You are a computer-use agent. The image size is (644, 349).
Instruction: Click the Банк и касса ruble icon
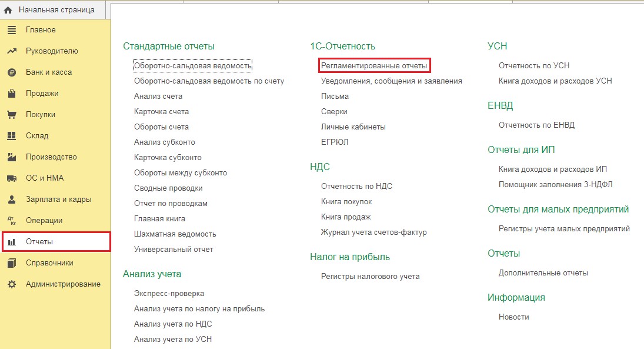12,72
